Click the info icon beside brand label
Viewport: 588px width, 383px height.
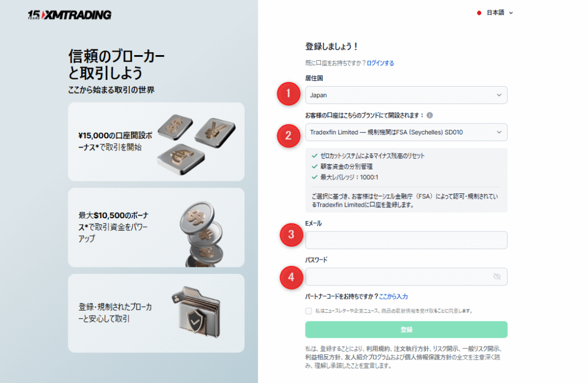[x=430, y=115]
